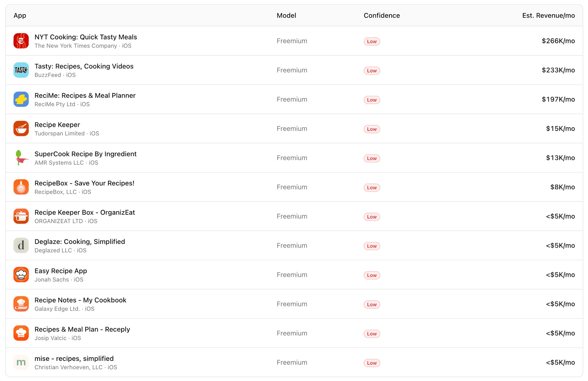Click mise - recipes, simplified title
The width and height of the screenshot is (588, 381).
coord(74,359)
